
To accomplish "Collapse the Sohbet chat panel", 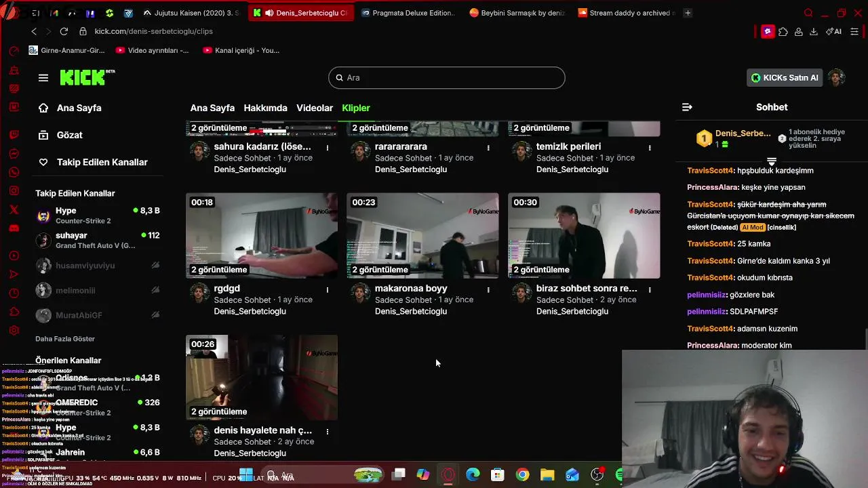I will point(687,107).
